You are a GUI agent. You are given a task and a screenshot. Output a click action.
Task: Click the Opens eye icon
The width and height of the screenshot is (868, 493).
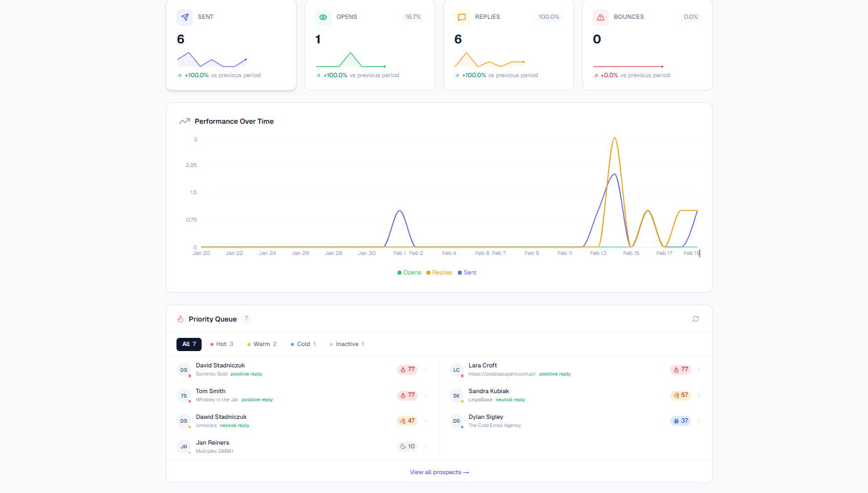tap(323, 17)
